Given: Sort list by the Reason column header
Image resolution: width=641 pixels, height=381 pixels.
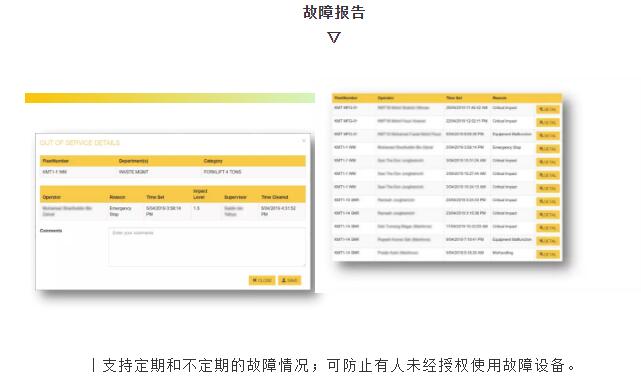Looking at the screenshot, I should [499, 98].
